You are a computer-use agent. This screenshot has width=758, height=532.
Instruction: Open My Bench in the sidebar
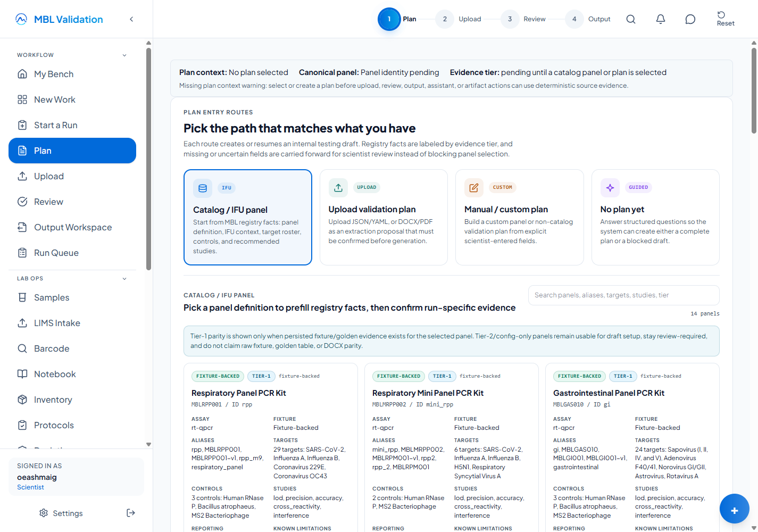[72, 74]
